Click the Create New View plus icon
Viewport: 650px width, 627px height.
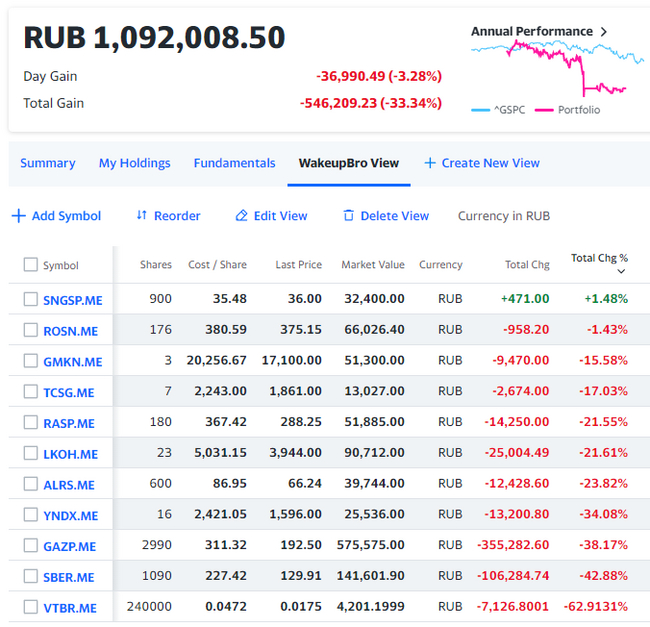430,163
